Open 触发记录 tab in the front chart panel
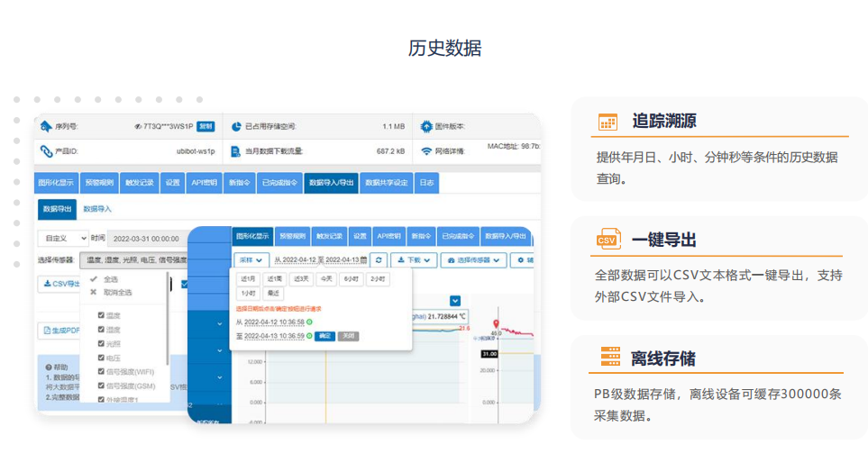The height and width of the screenshot is (454, 868). 329,236
